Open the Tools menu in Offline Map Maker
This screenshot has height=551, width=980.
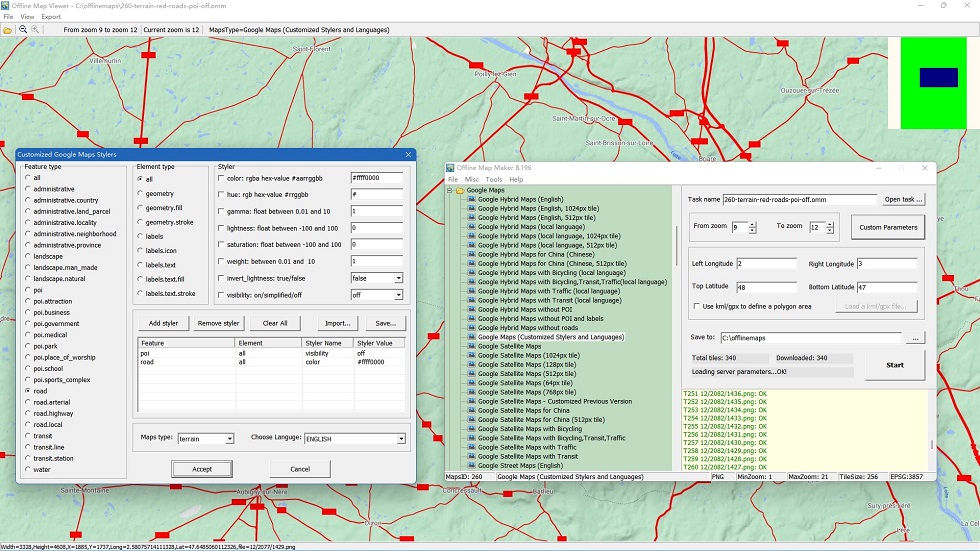(x=494, y=179)
